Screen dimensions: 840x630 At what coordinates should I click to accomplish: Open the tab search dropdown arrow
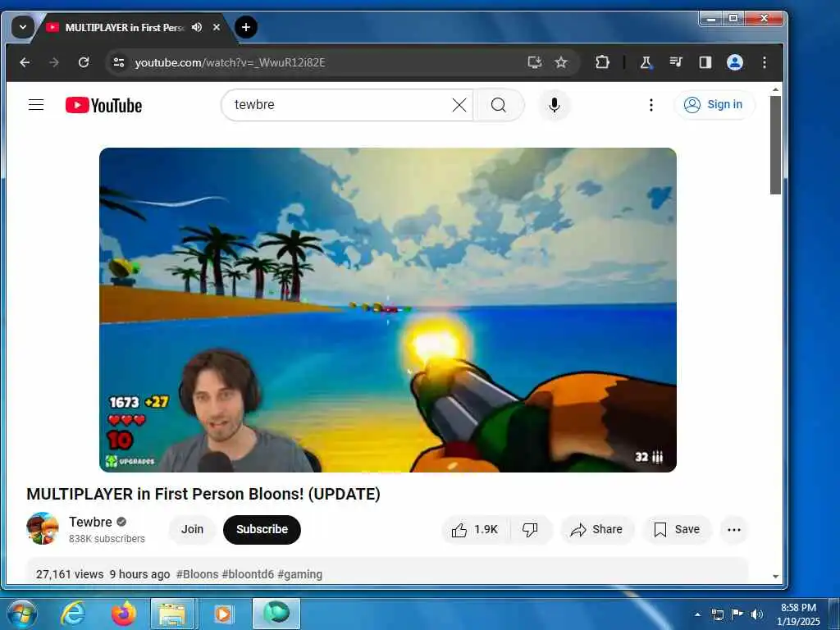tap(22, 27)
